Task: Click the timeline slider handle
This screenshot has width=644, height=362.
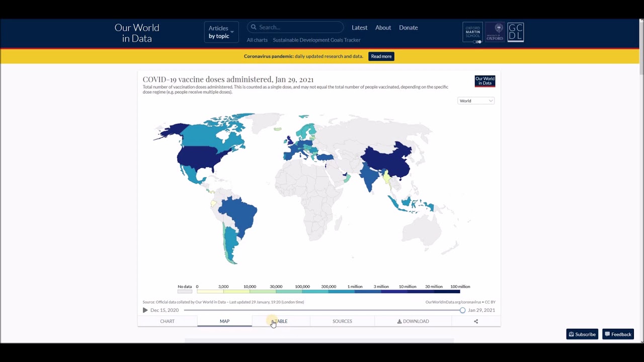Action: coord(462,310)
